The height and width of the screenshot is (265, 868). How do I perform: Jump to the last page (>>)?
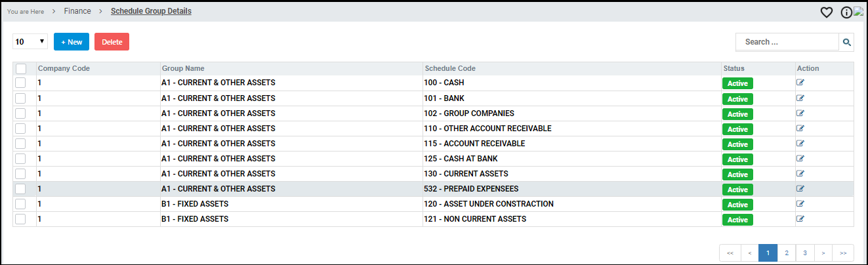click(x=843, y=253)
